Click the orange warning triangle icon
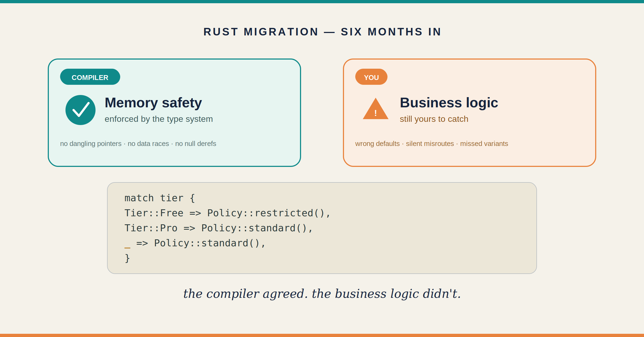The image size is (644, 337). pyautogui.click(x=376, y=109)
